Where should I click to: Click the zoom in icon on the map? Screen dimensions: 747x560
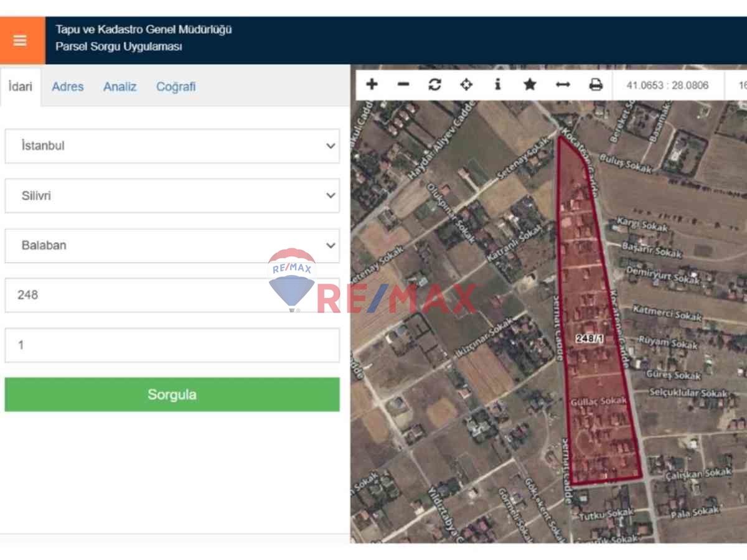(x=372, y=85)
